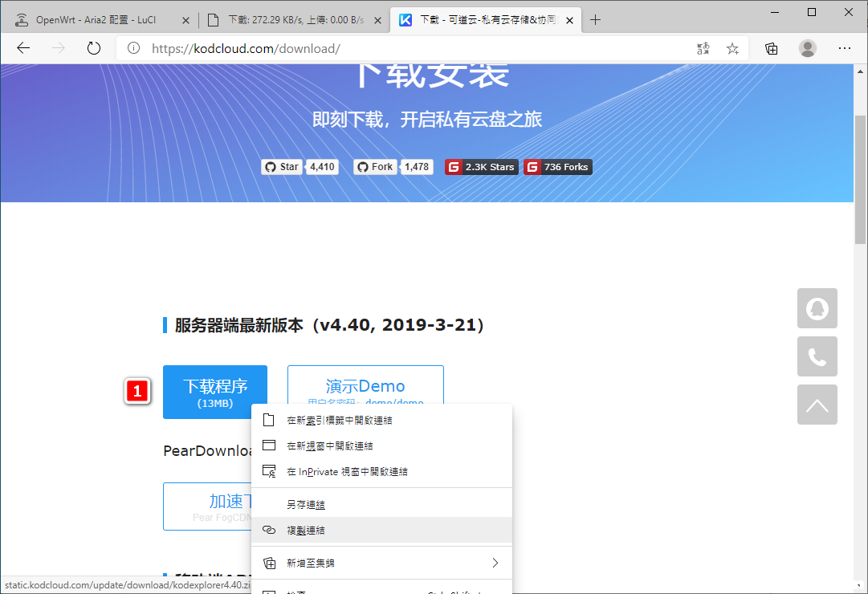This screenshot has height=594, width=868.
Task: Click the GitHub Star badge
Action: [x=282, y=167]
